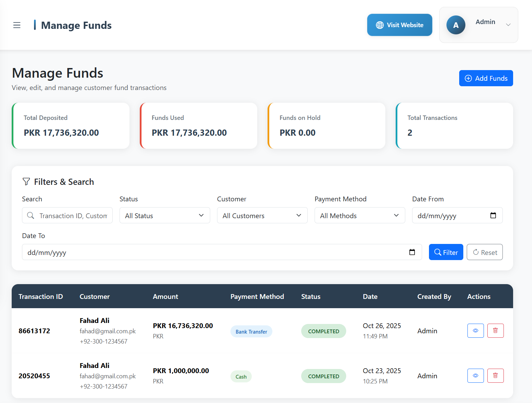Open the Admin account menu chevron
532x403 pixels.
click(x=508, y=25)
